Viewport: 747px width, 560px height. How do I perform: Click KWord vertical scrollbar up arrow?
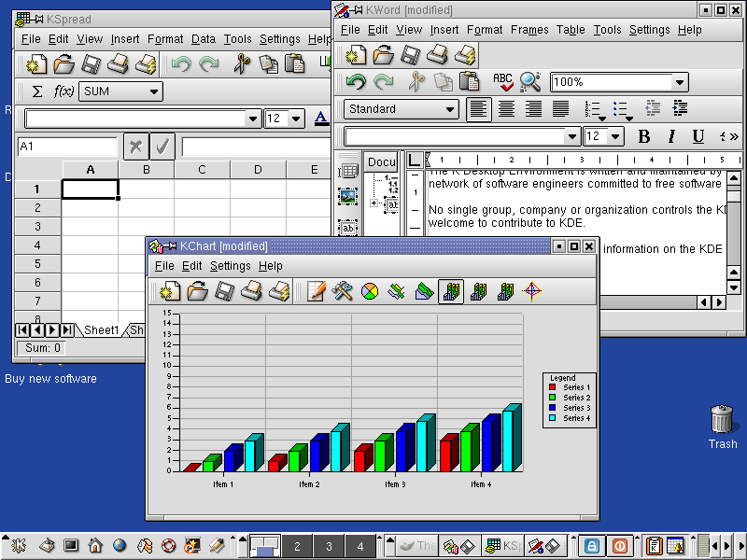734,178
